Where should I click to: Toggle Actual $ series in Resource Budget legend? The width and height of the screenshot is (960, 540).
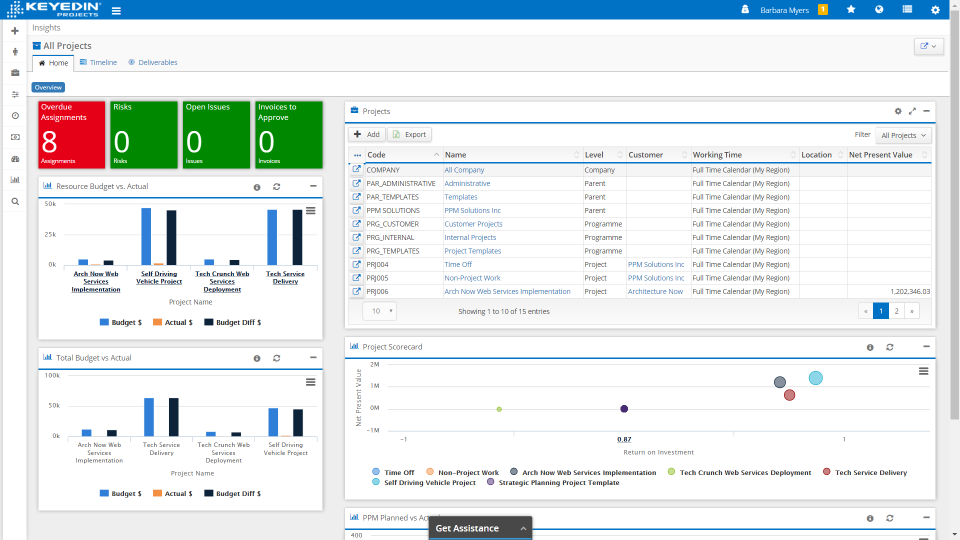(173, 322)
